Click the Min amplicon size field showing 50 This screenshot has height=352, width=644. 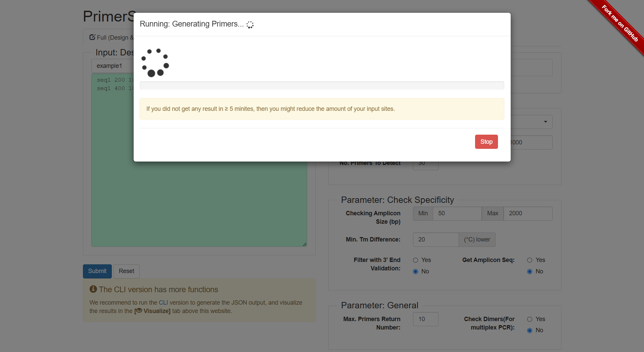tap(457, 213)
